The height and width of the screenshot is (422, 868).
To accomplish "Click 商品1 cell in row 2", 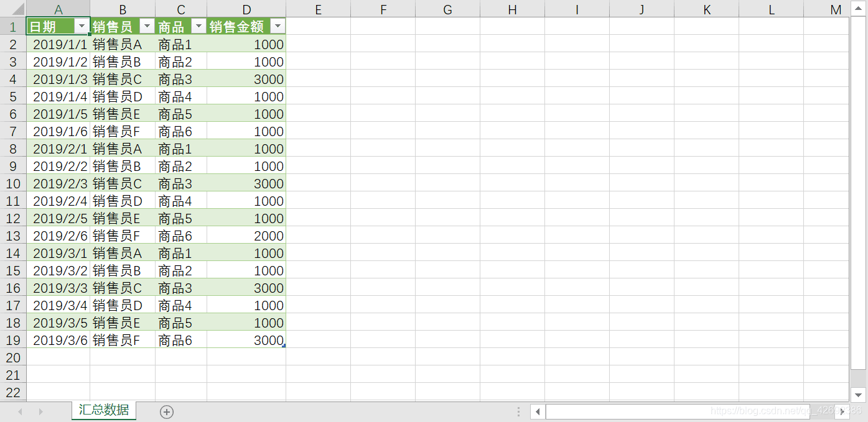I will [181, 44].
